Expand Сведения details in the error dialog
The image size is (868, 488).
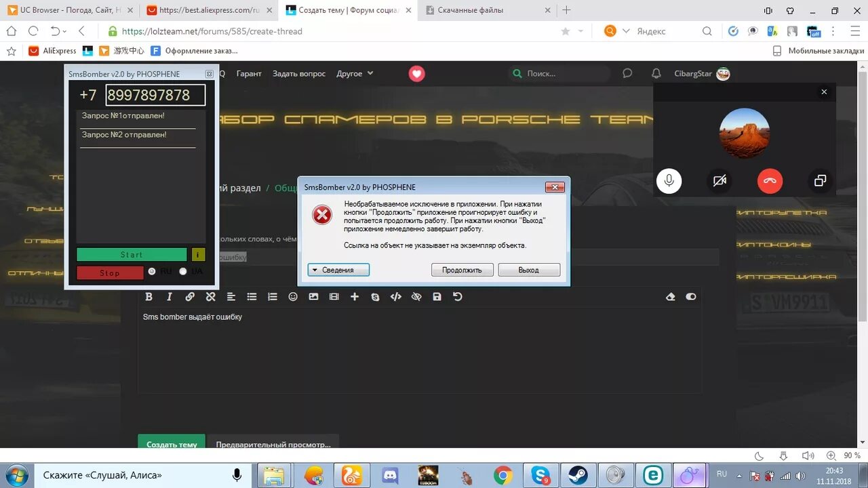tap(338, 270)
